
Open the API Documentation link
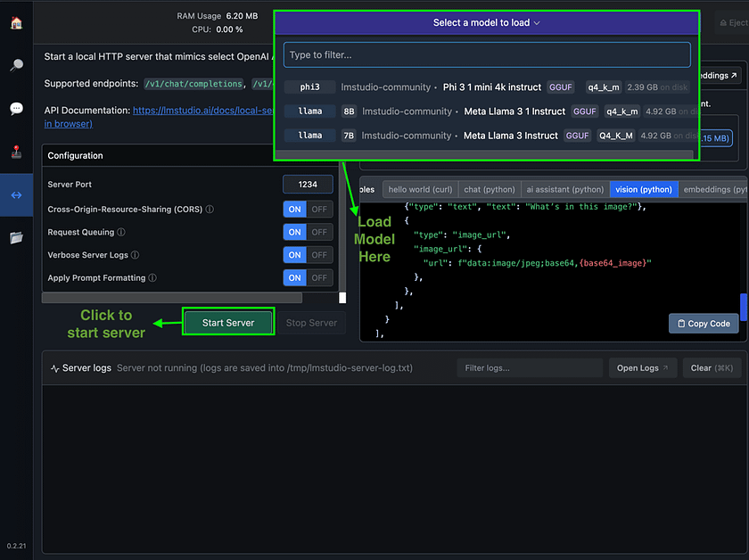pos(202,111)
